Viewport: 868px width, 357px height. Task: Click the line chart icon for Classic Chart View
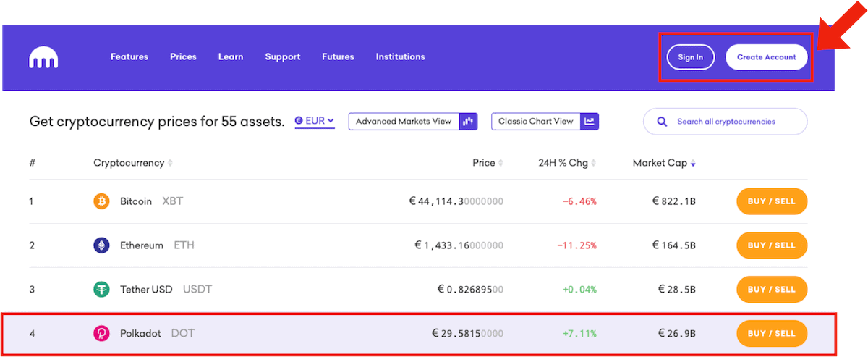pos(590,122)
